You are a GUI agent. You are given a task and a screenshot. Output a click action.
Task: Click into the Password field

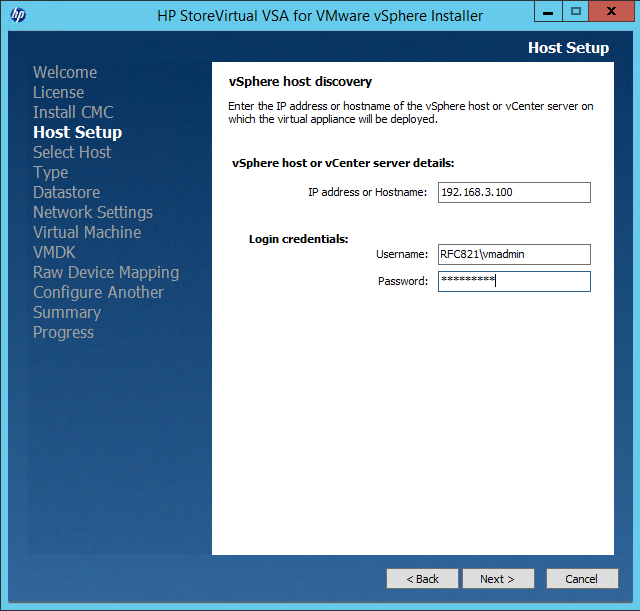pyautogui.click(x=514, y=282)
